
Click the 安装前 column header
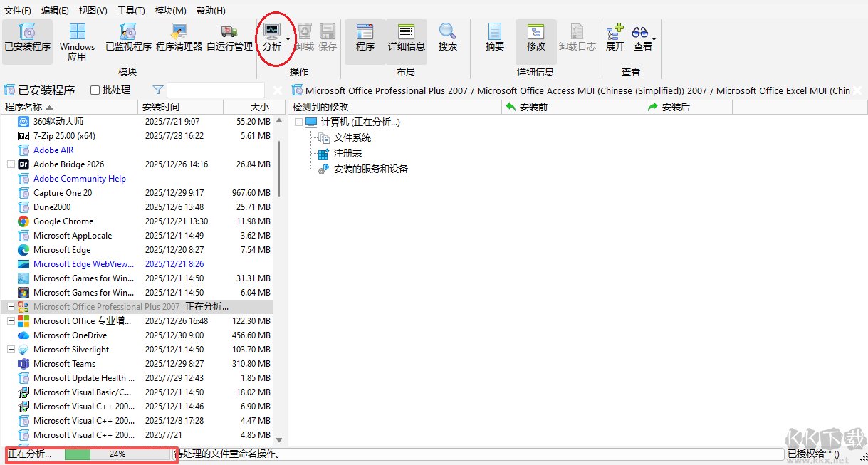coord(572,107)
